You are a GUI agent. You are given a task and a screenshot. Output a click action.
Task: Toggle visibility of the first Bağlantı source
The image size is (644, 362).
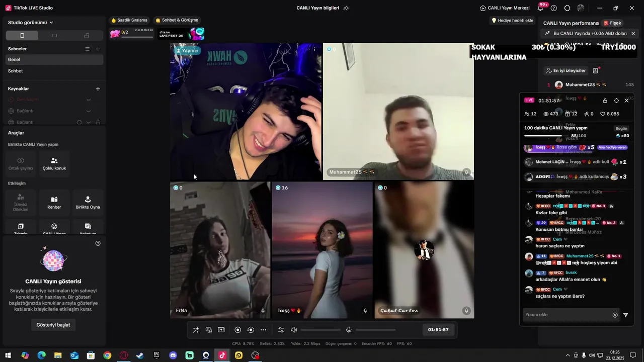tap(89, 111)
